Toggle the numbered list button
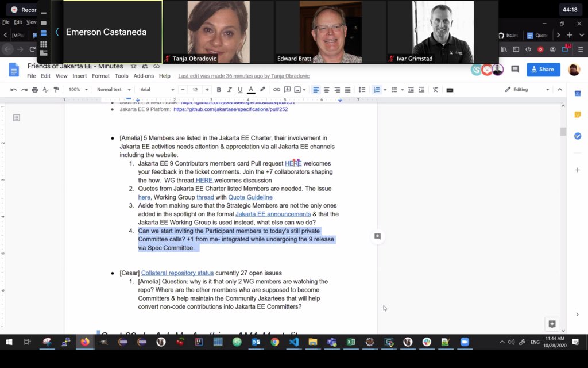The width and height of the screenshot is (588, 368). 377,90
